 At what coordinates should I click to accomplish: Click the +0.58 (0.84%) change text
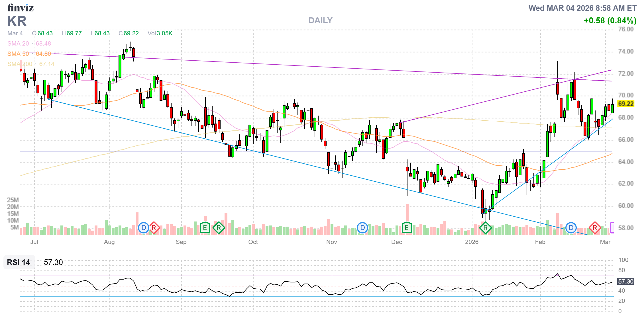[610, 20]
